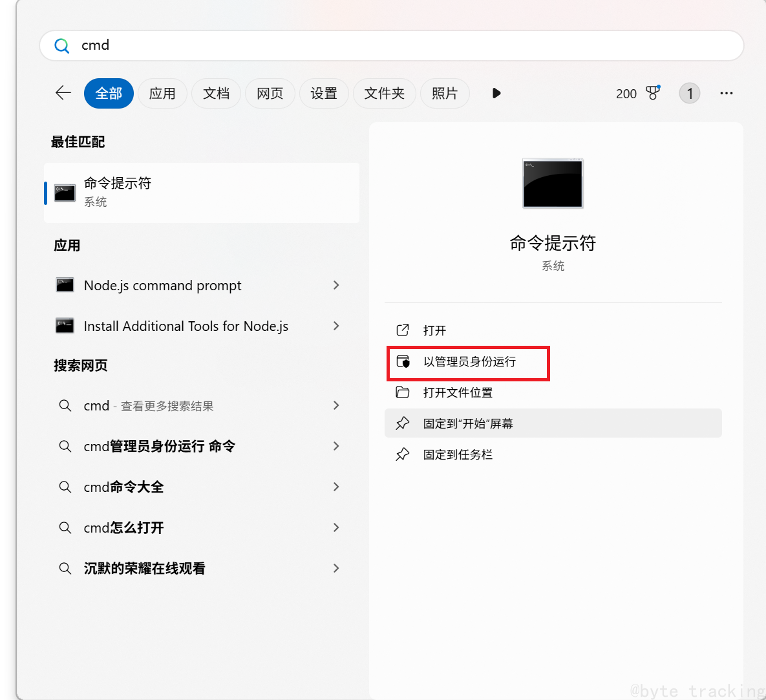This screenshot has width=766, height=700.
Task: Click the 打开 launch icon
Action: click(403, 330)
